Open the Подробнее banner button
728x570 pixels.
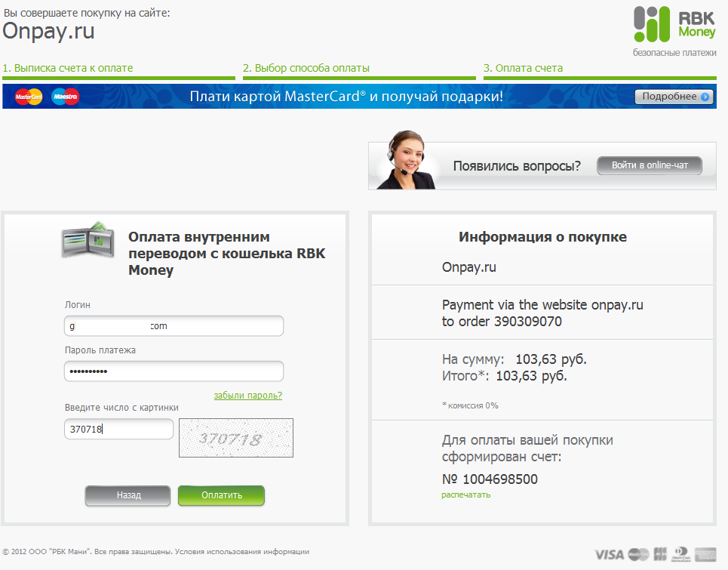(x=674, y=97)
